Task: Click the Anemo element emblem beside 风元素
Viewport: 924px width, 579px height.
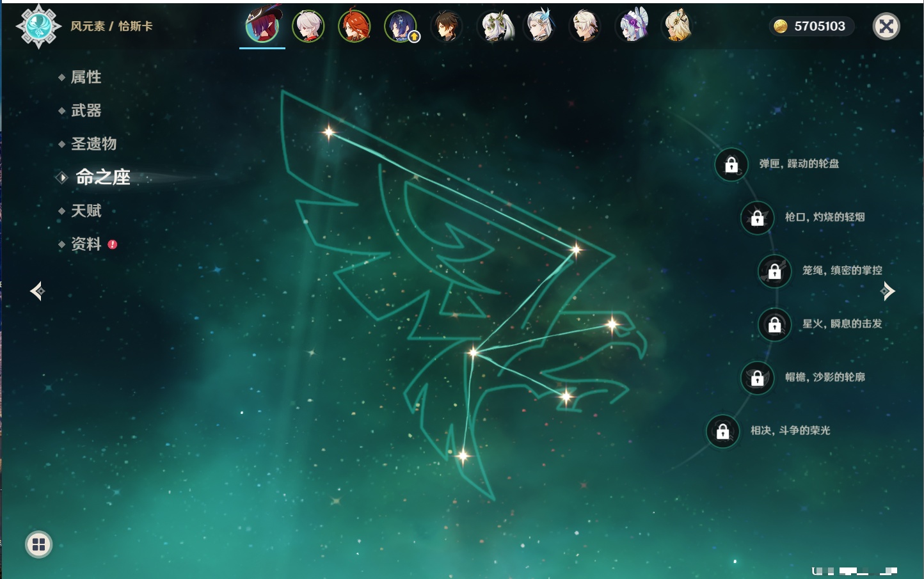Action: pyautogui.click(x=38, y=26)
